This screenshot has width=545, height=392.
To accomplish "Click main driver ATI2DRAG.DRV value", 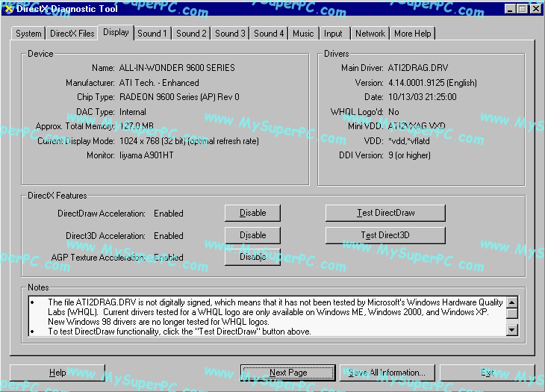I will 418,68.
